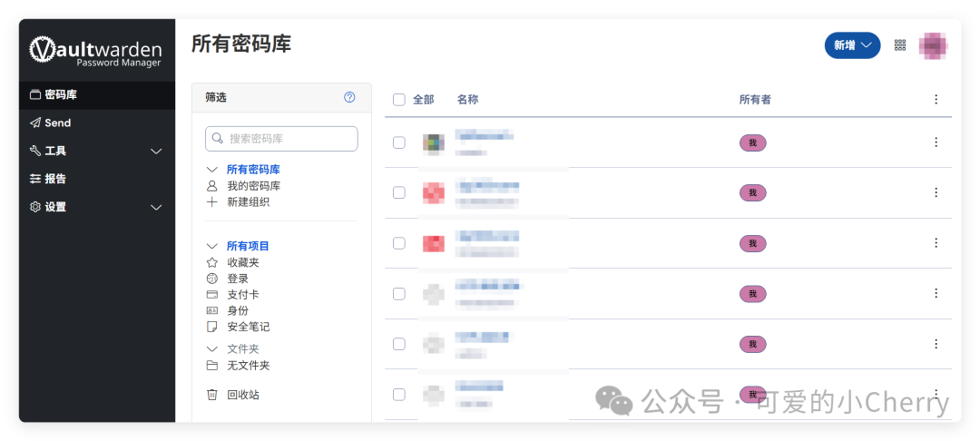The image size is (980, 441).
Task: Open the 密码库 vault menu item
Action: (97, 95)
